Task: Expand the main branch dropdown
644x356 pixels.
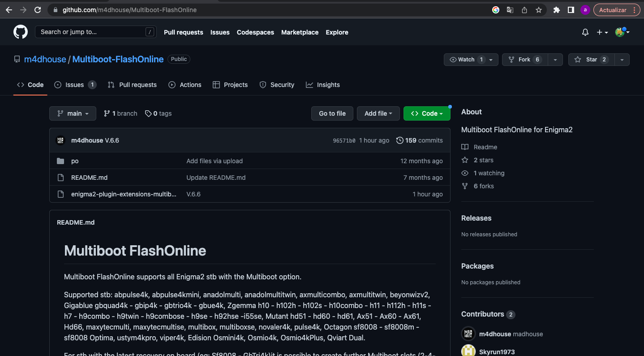Action: [x=73, y=113]
